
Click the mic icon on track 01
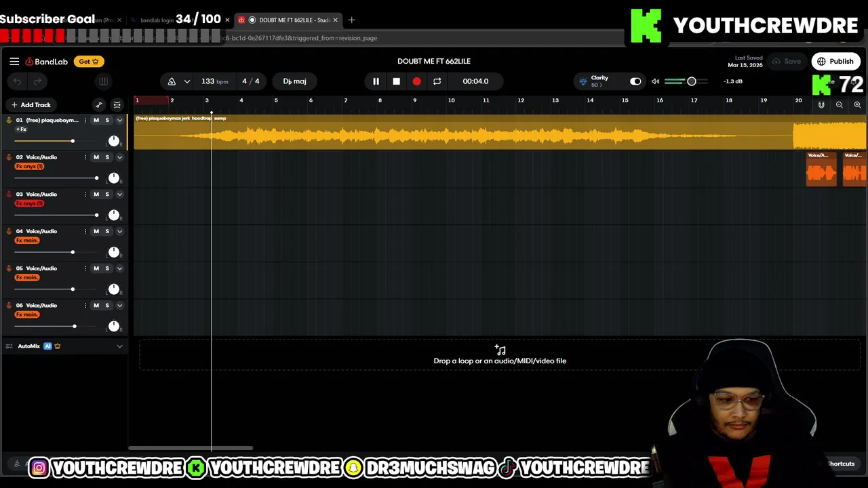pyautogui.click(x=9, y=120)
